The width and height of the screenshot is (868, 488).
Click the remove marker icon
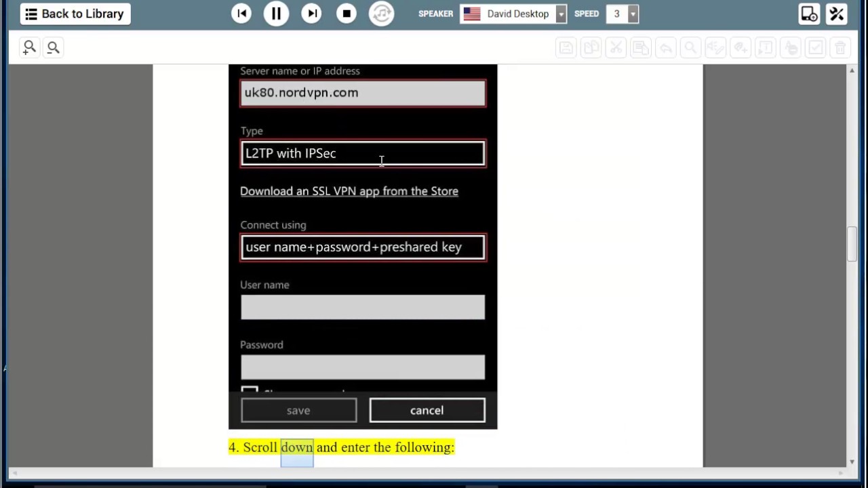(791, 47)
